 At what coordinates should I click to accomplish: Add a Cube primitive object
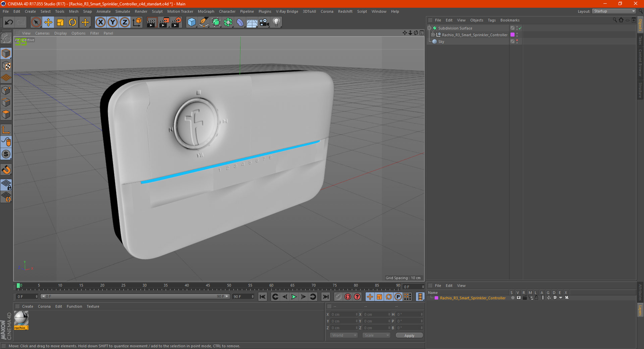click(192, 22)
